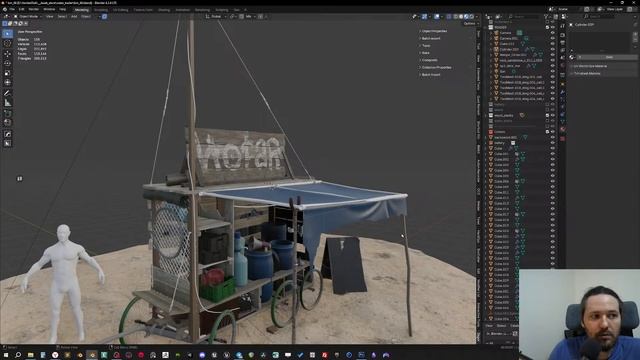Select the Rotate tool
This screenshot has width=640, height=360.
[x=7, y=63]
